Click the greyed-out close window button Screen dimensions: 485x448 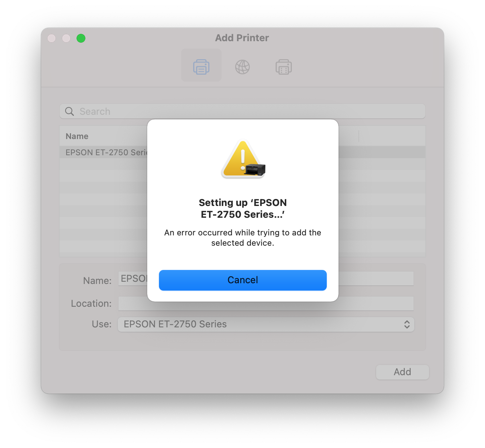coord(52,38)
